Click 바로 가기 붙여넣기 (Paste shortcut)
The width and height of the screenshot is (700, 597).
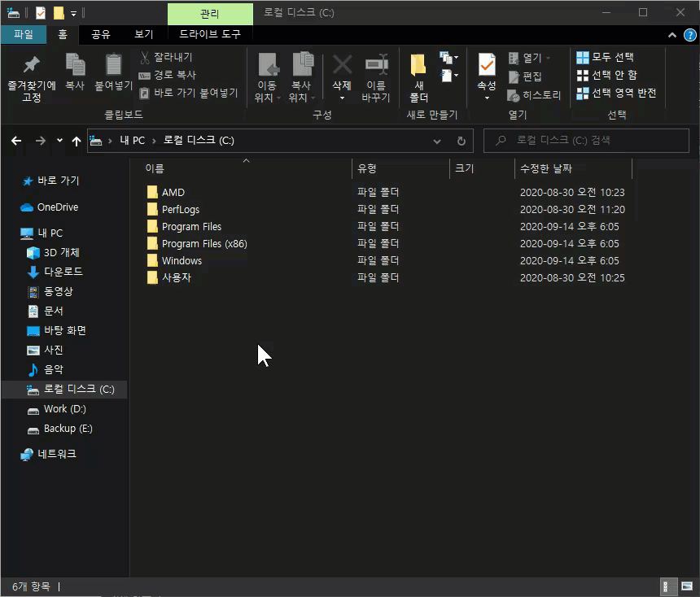[x=188, y=93]
